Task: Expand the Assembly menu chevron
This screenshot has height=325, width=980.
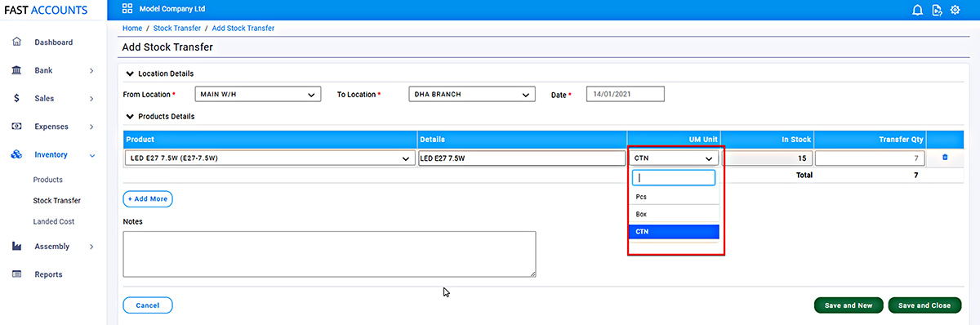Action: (x=91, y=247)
